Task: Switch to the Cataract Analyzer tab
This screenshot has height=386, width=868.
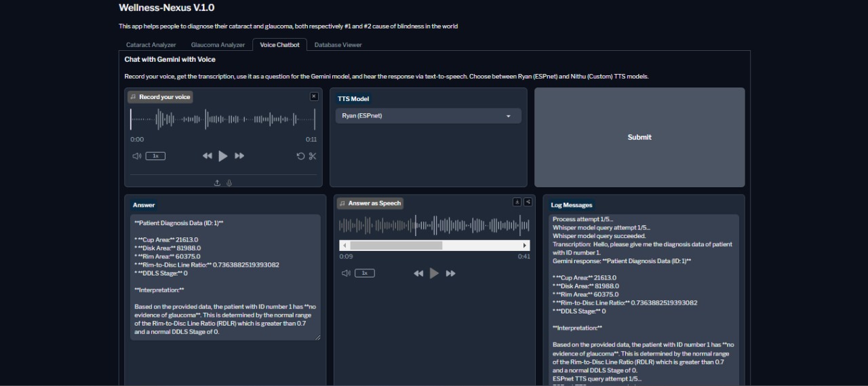Action: point(151,45)
